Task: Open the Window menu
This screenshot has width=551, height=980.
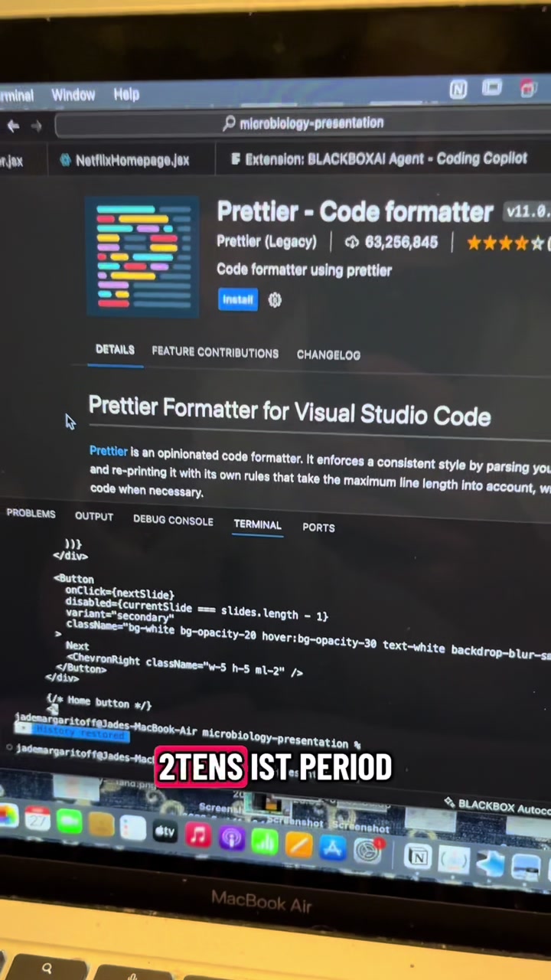Action: click(73, 95)
